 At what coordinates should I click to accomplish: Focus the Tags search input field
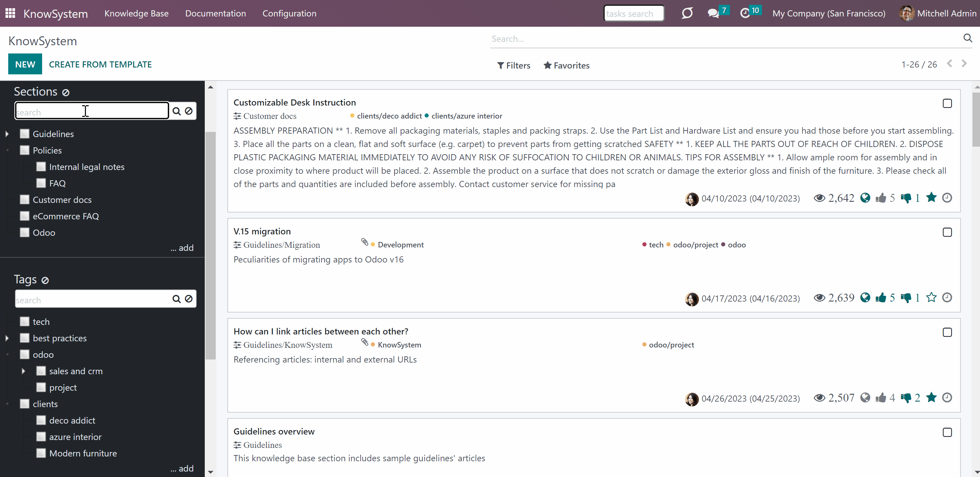(92, 299)
